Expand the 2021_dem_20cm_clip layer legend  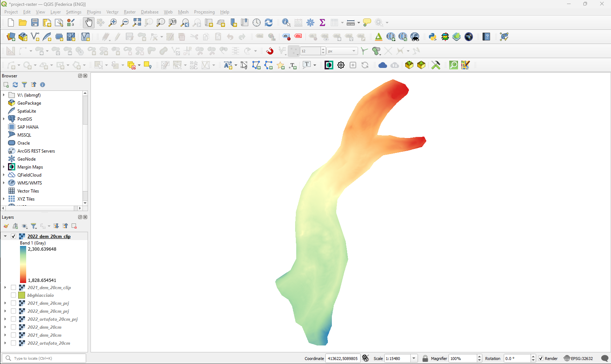(x=5, y=287)
